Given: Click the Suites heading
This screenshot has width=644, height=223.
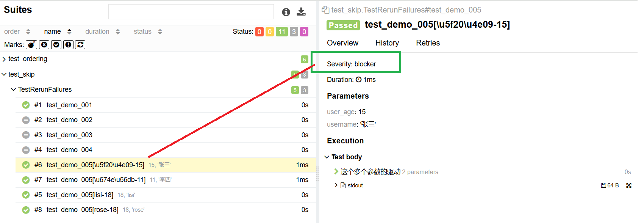Looking at the screenshot, I should click(18, 10).
